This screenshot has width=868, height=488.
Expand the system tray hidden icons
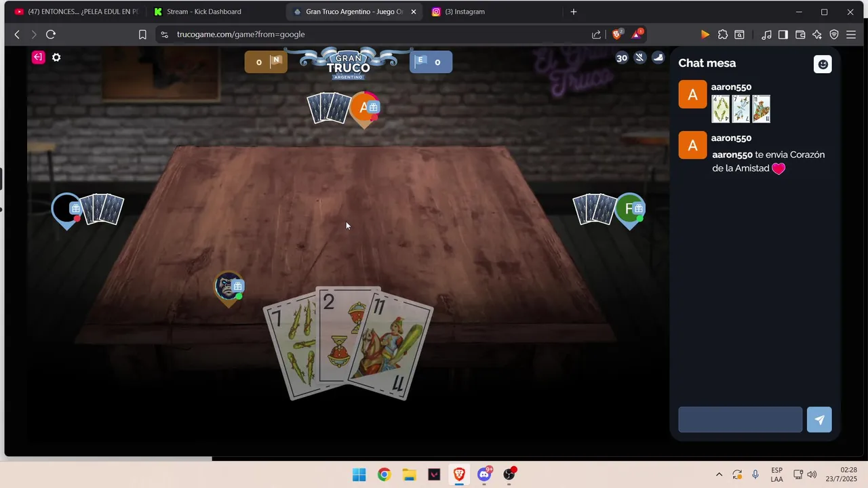[719, 474]
